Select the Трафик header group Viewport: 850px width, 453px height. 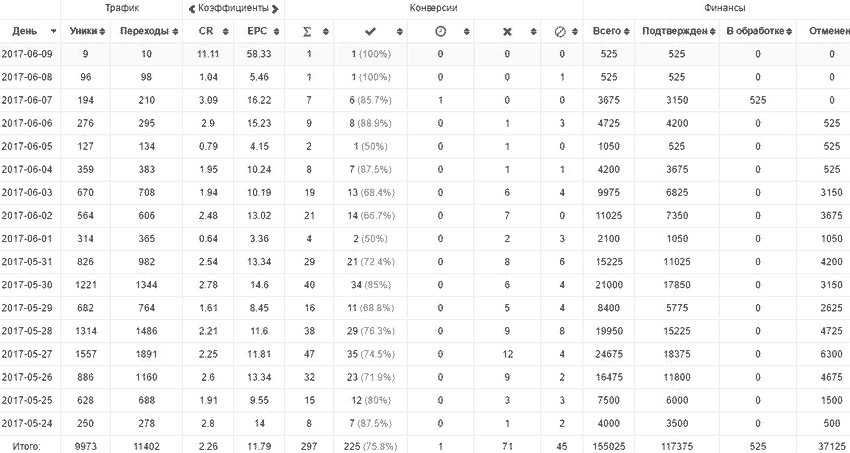tap(122, 8)
